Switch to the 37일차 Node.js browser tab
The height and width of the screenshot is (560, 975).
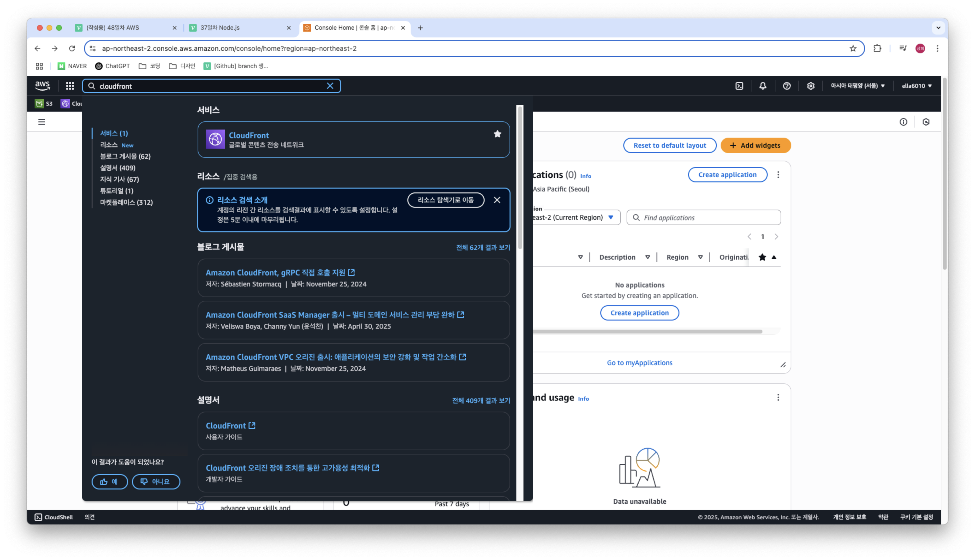240,28
